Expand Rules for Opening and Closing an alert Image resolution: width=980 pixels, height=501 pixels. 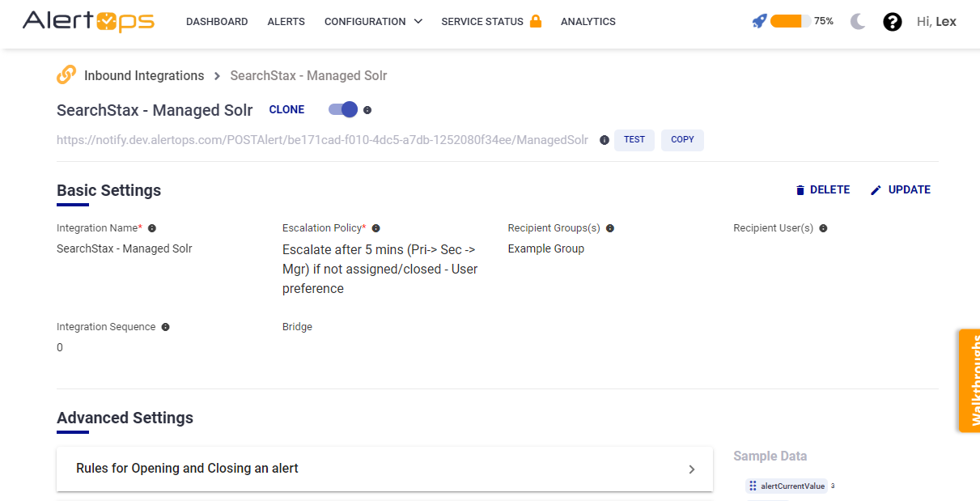(x=384, y=469)
